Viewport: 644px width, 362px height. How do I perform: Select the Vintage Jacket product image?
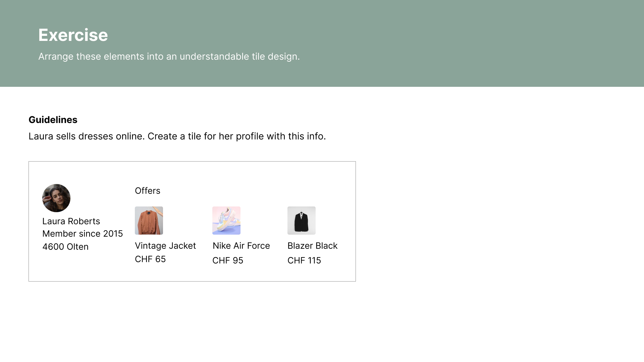[149, 221]
